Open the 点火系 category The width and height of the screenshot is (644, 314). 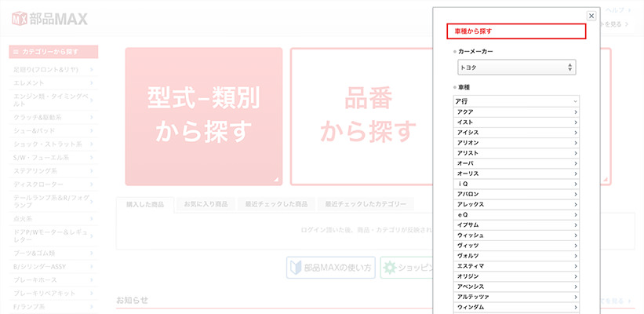tap(53, 219)
